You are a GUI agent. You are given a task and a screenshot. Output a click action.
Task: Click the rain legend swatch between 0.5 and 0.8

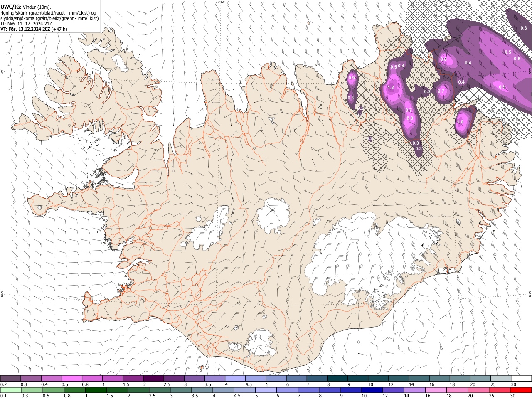click(x=53, y=390)
